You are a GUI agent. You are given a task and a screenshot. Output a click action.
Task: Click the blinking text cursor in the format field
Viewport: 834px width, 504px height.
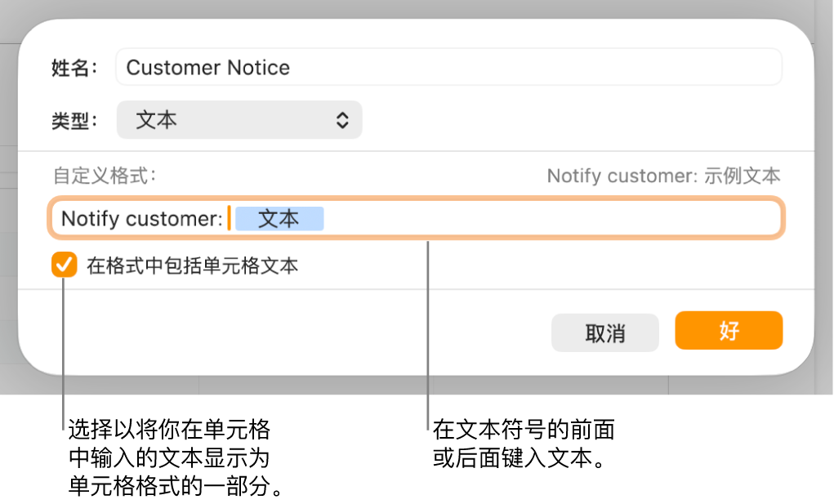(230, 218)
